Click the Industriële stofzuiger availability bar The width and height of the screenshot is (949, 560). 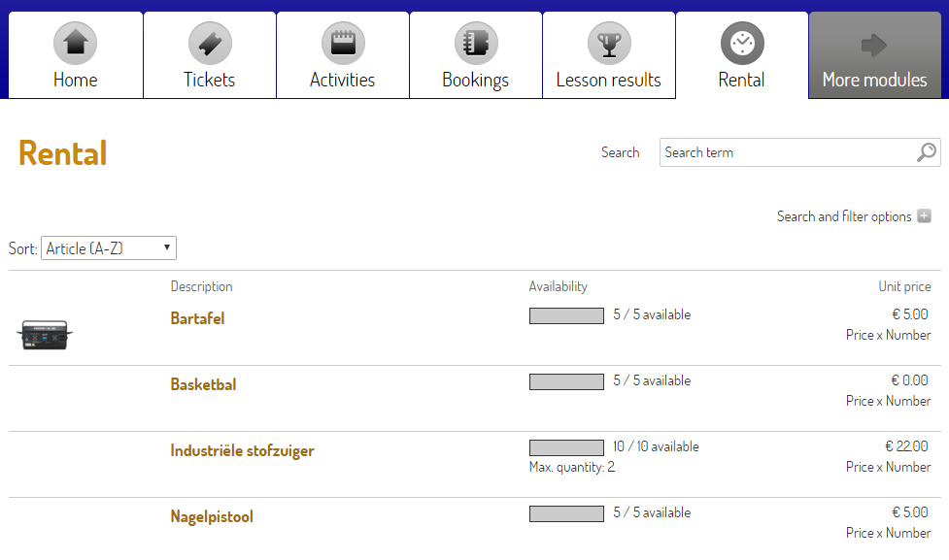tap(566, 447)
